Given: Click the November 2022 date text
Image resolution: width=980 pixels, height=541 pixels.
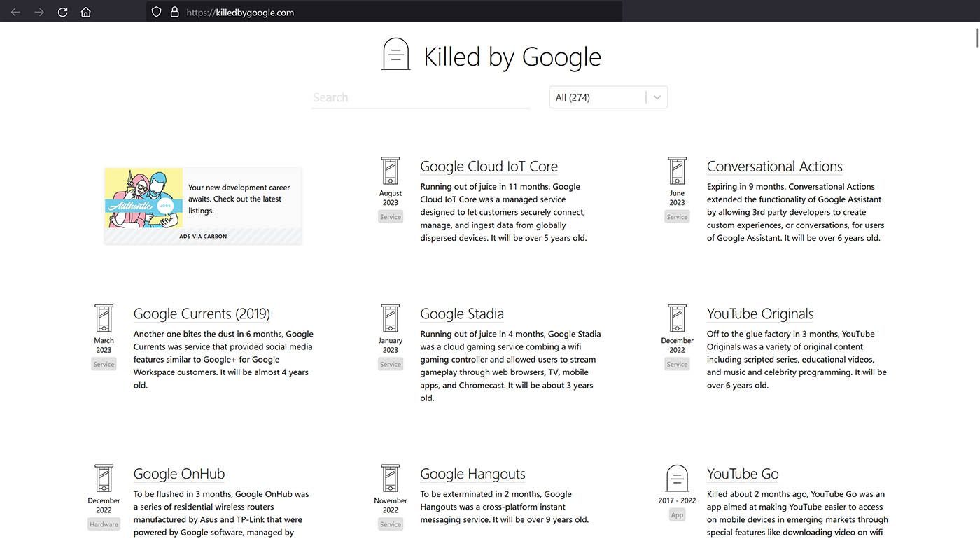Looking at the screenshot, I should coord(391,505).
